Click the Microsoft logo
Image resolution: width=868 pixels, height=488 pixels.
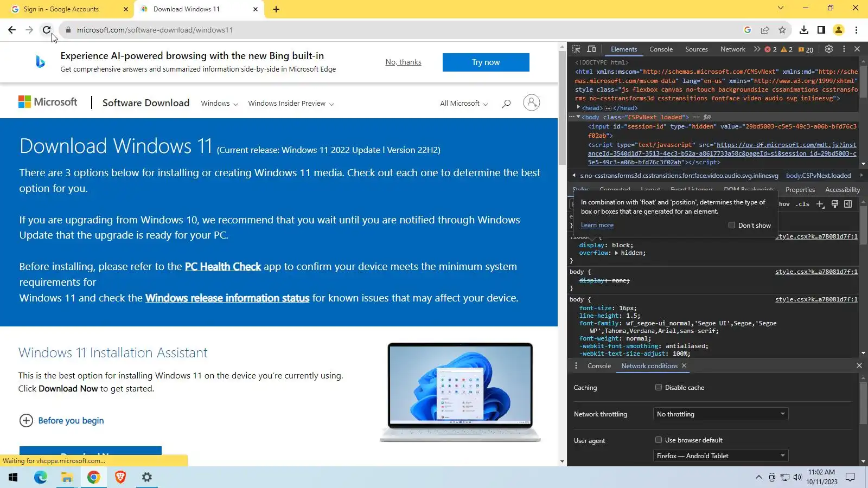point(48,102)
